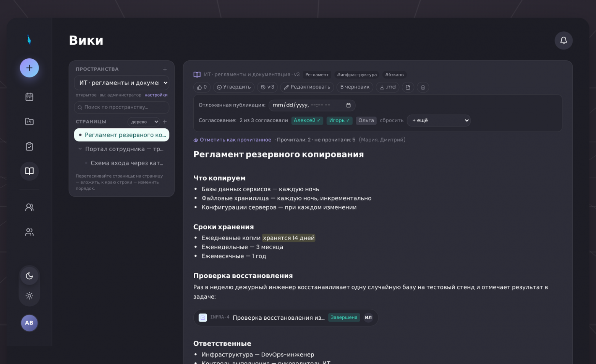This screenshot has width=596, height=364.
Task: Open the teams group icon in sidebar
Action: pyautogui.click(x=29, y=232)
